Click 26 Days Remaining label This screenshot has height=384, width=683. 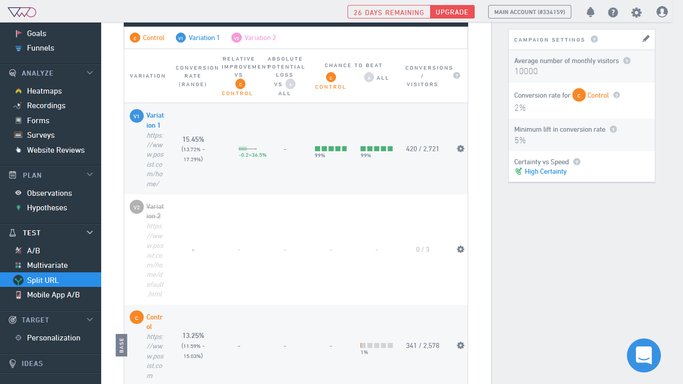[389, 12]
